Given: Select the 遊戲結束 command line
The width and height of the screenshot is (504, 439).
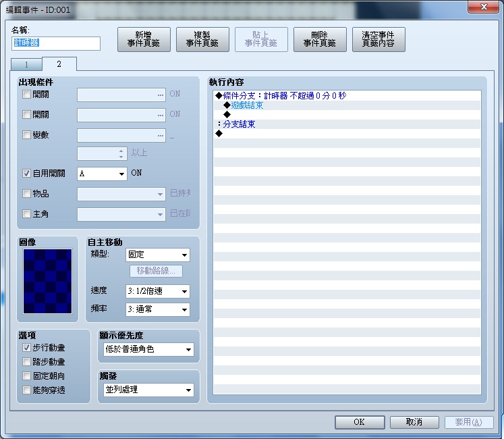Looking at the screenshot, I should point(347,105).
